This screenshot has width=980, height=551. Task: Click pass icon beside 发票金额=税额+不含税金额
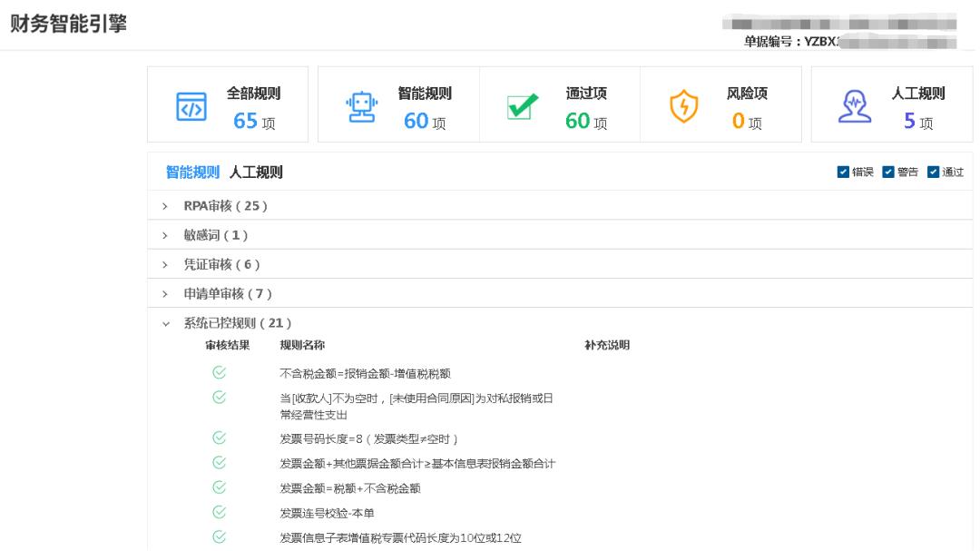(x=219, y=487)
